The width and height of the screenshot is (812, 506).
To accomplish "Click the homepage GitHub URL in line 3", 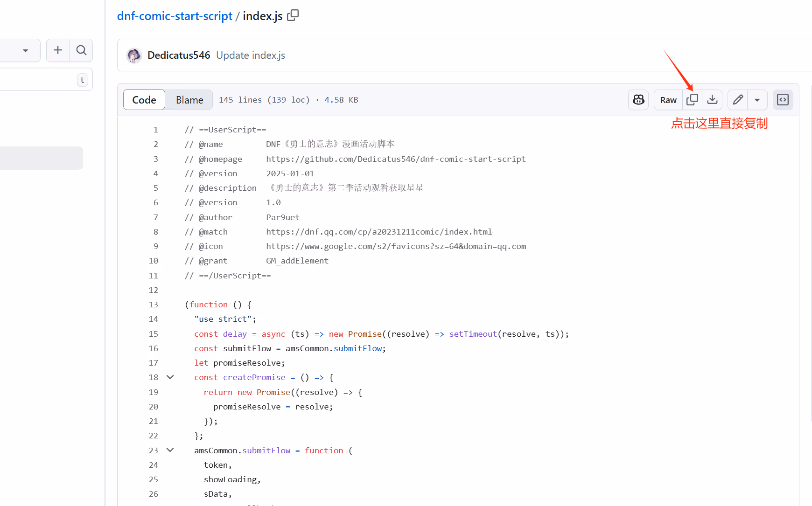I will pos(396,159).
